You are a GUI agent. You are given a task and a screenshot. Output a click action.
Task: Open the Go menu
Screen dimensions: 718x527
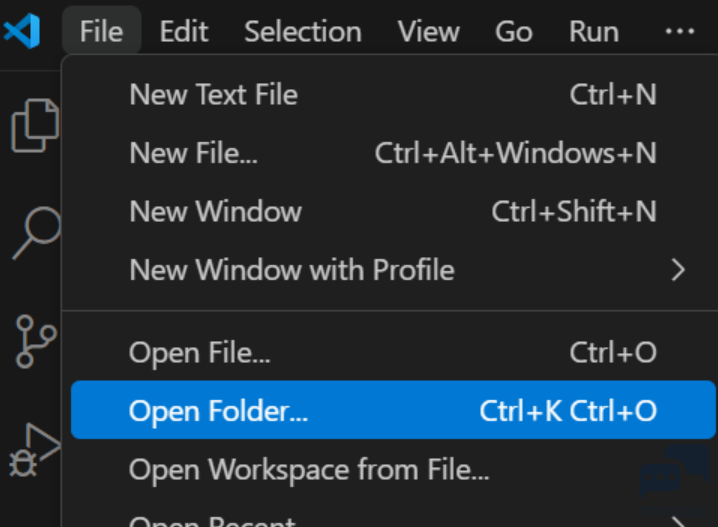coord(514,31)
